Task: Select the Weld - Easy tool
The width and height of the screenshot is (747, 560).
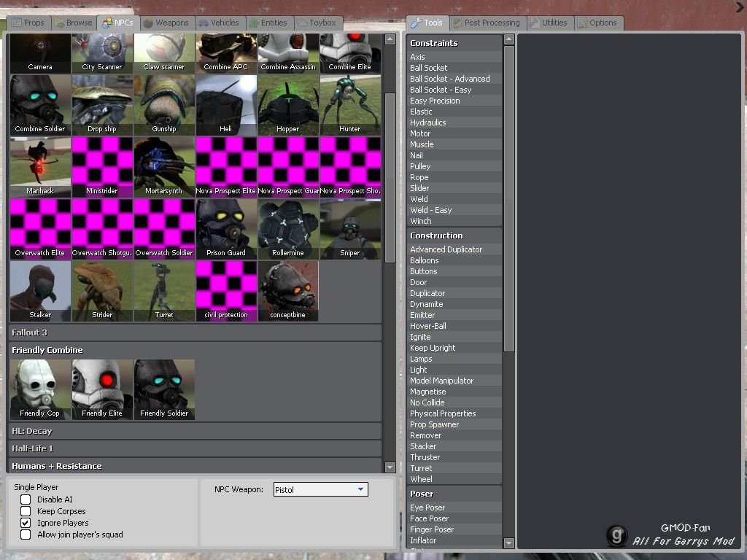Action: pos(454,211)
